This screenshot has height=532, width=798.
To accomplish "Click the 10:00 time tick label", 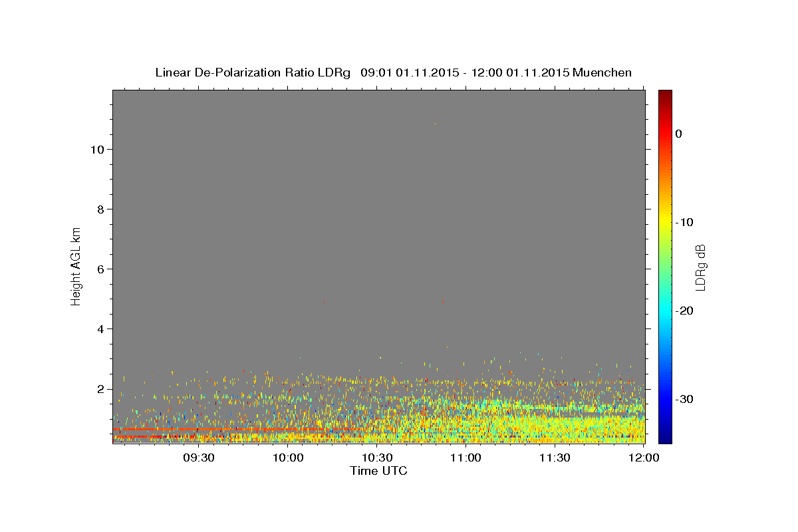I will (x=288, y=458).
